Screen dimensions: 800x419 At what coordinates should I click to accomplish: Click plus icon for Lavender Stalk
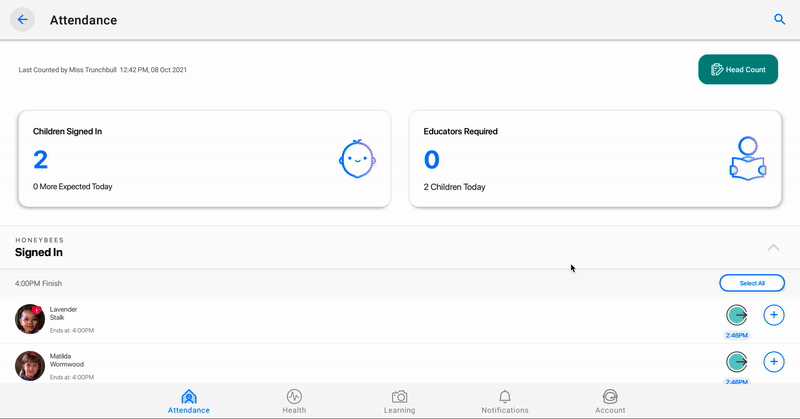point(773,315)
